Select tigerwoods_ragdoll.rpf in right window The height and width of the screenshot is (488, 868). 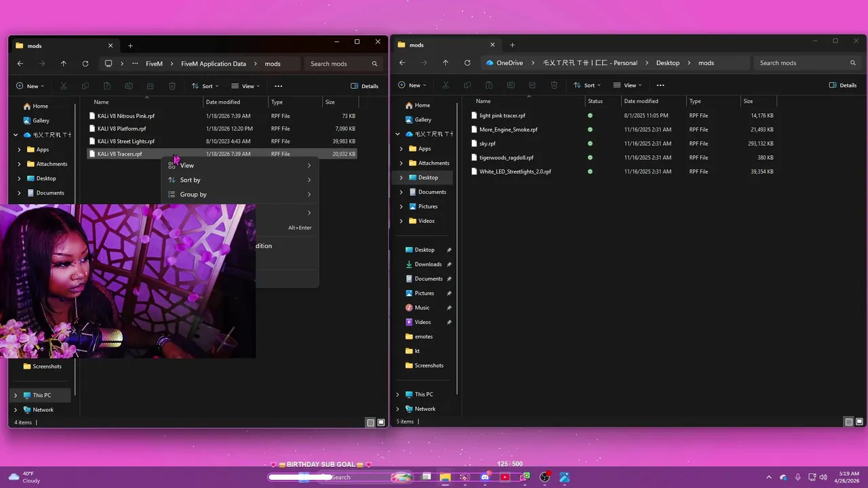point(506,158)
